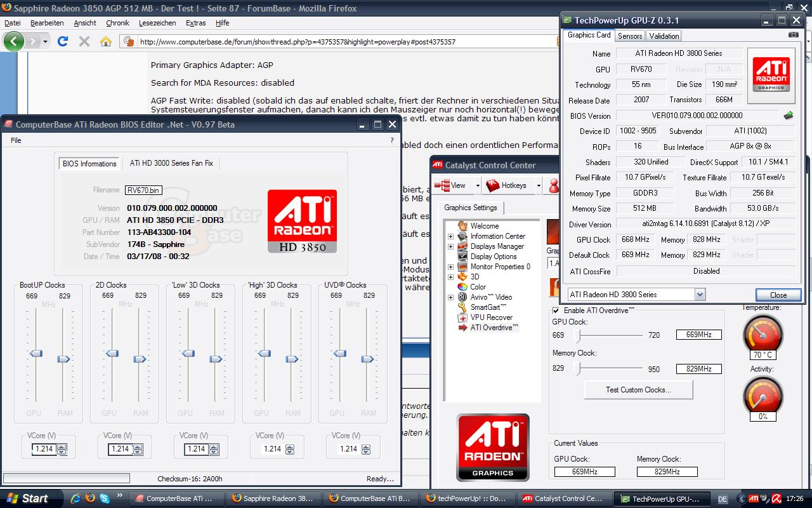Click the GPU-Z Close button
This screenshot has height=508, width=812.
[x=778, y=295]
